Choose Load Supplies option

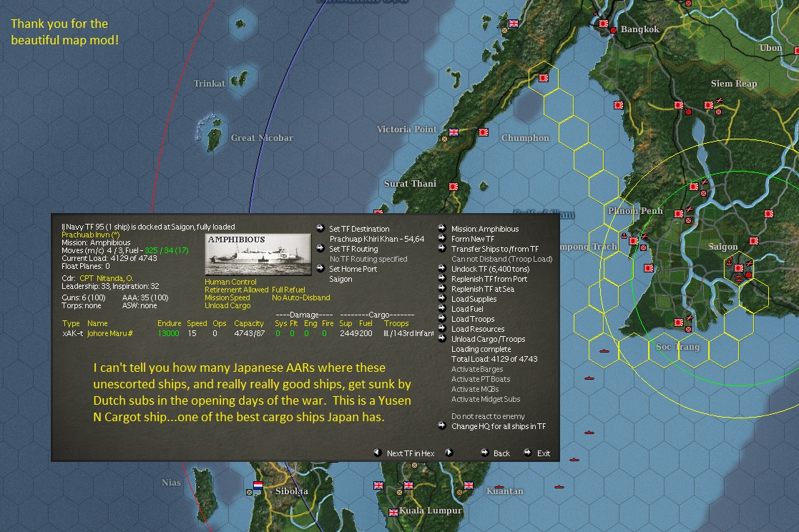(474, 299)
